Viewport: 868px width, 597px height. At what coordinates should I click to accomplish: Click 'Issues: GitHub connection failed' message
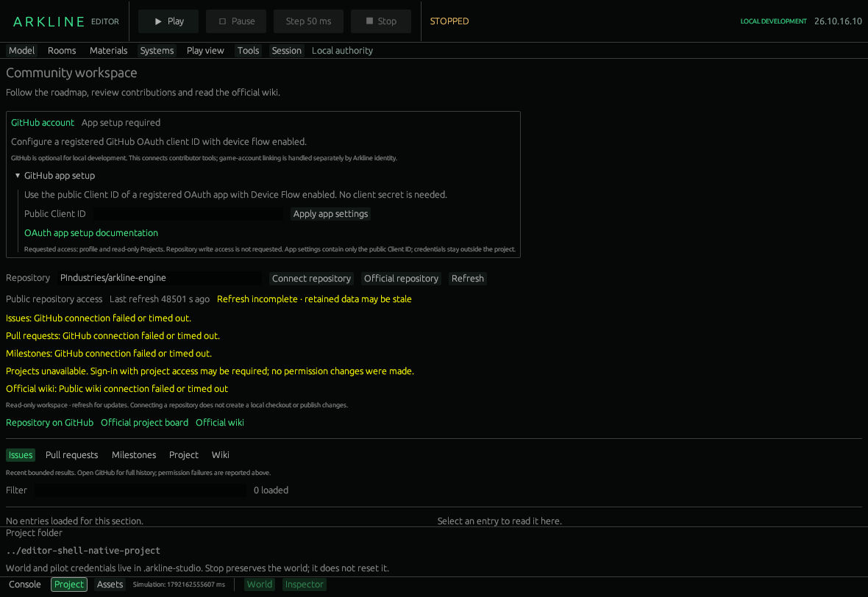(x=98, y=318)
